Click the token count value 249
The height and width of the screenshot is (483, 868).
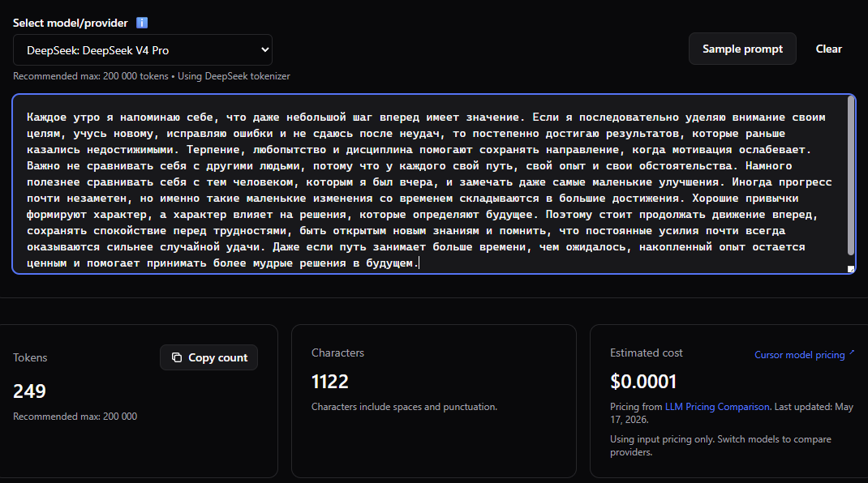[29, 391]
